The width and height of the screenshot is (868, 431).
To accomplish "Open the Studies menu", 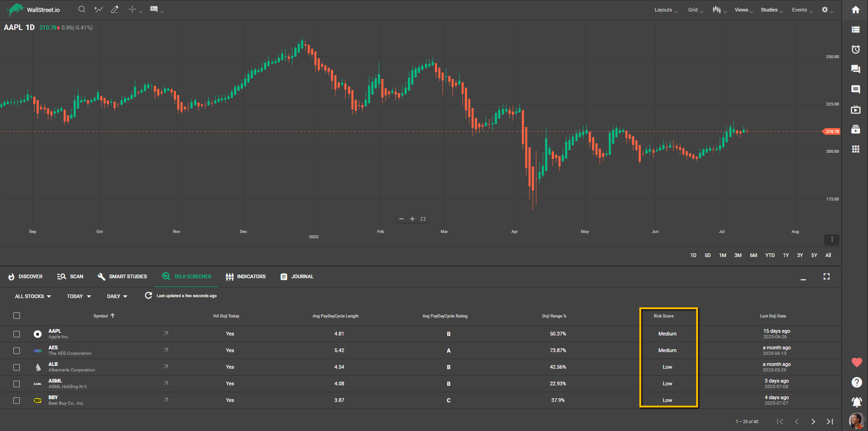I will pos(771,10).
